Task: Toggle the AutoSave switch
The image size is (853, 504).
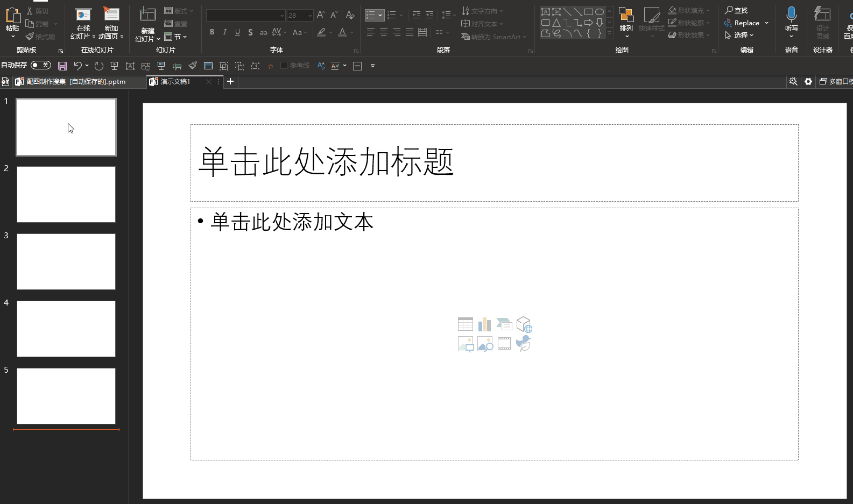Action: click(x=41, y=65)
